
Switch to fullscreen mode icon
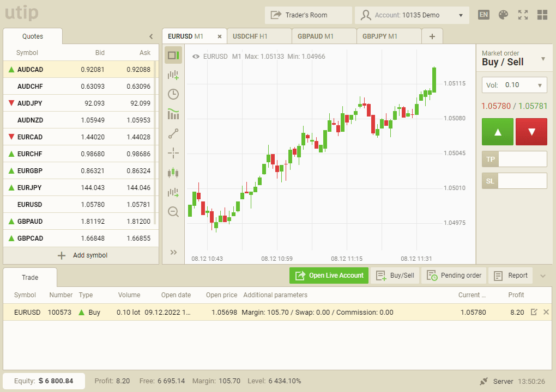point(523,15)
